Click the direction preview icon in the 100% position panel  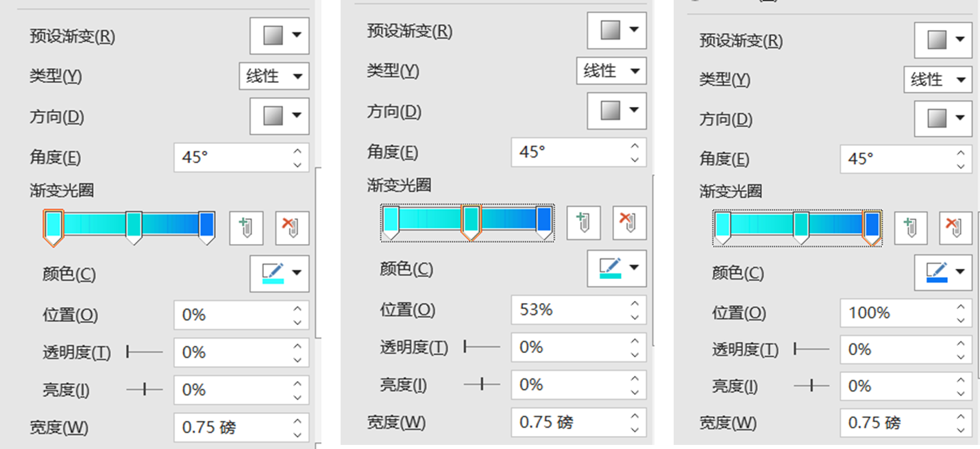click(x=936, y=119)
